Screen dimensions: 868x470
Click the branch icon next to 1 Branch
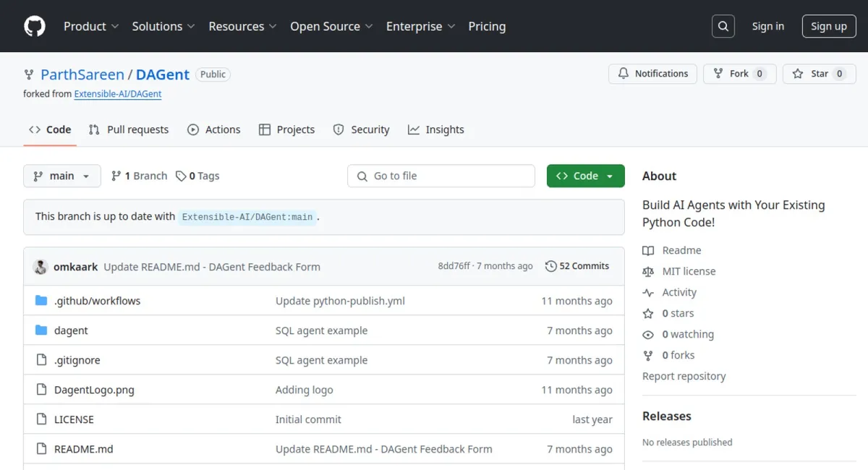tap(116, 176)
